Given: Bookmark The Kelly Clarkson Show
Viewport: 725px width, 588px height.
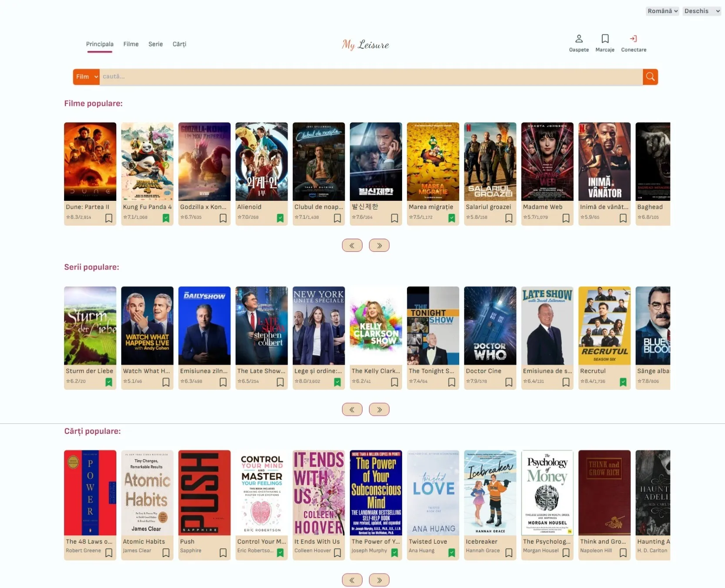Looking at the screenshot, I should 394,382.
